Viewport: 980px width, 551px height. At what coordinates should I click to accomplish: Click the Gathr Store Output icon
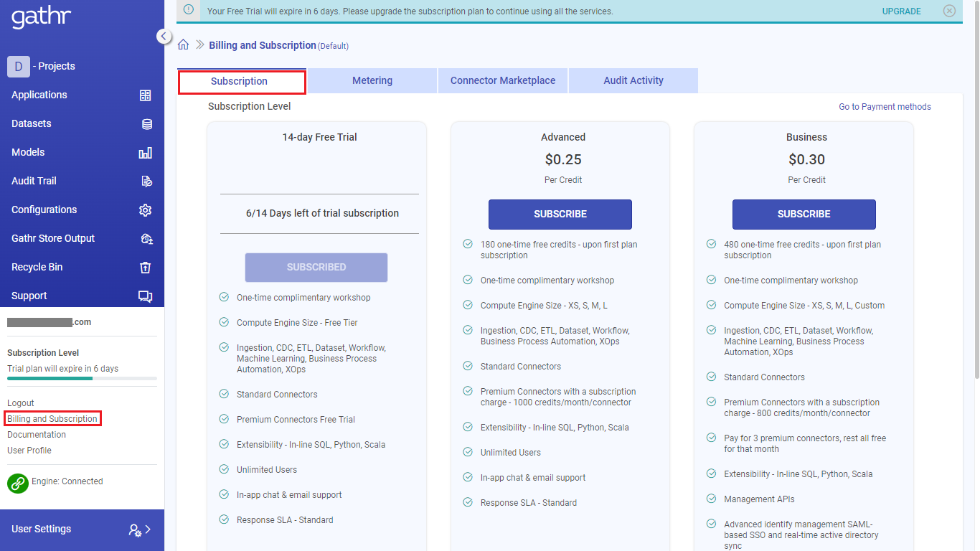[x=146, y=239]
